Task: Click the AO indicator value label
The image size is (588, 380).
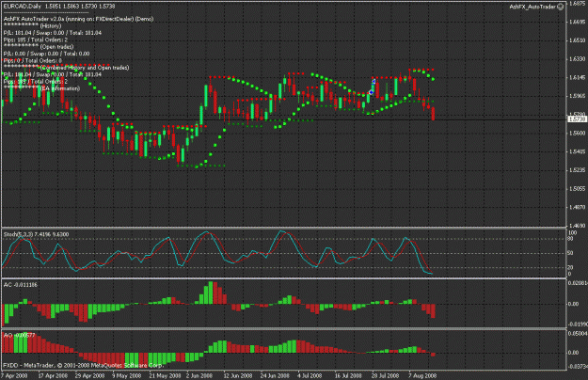Action: (x=19, y=335)
